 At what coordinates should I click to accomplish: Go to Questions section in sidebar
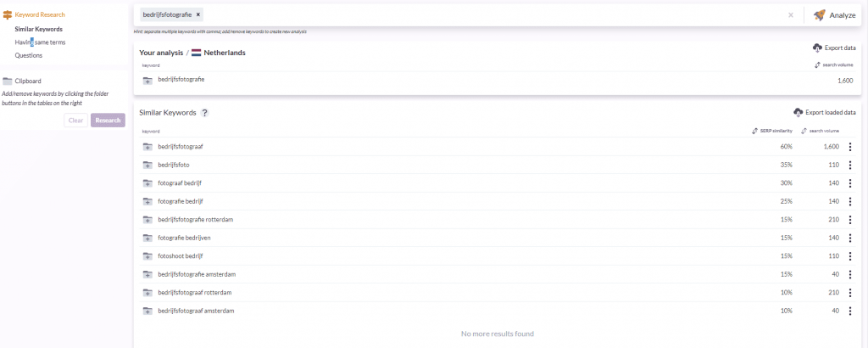pyautogui.click(x=28, y=55)
